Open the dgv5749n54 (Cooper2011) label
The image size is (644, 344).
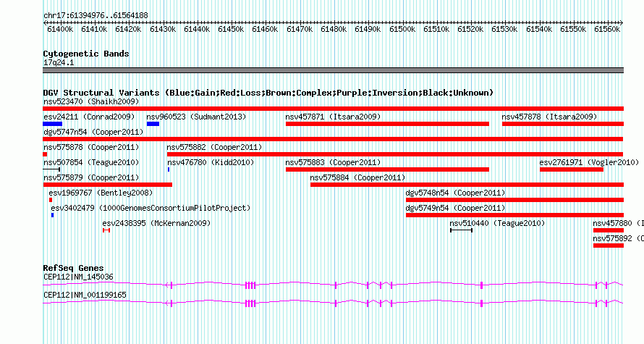455,208
